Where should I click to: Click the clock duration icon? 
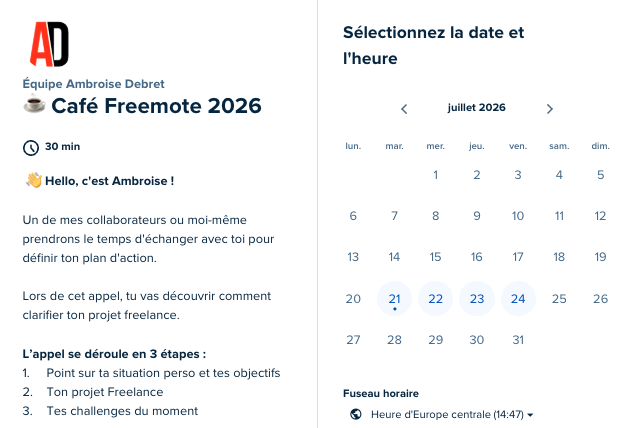coord(31,148)
